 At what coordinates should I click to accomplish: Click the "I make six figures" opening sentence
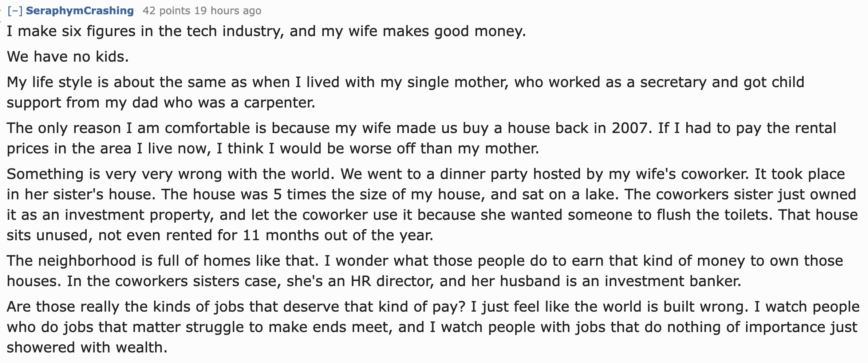tap(73, 31)
